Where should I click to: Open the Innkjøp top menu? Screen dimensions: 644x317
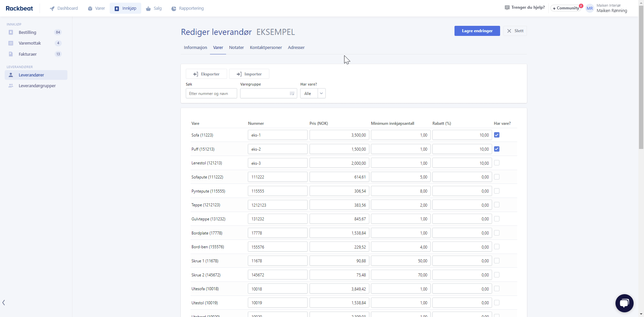pyautogui.click(x=125, y=8)
